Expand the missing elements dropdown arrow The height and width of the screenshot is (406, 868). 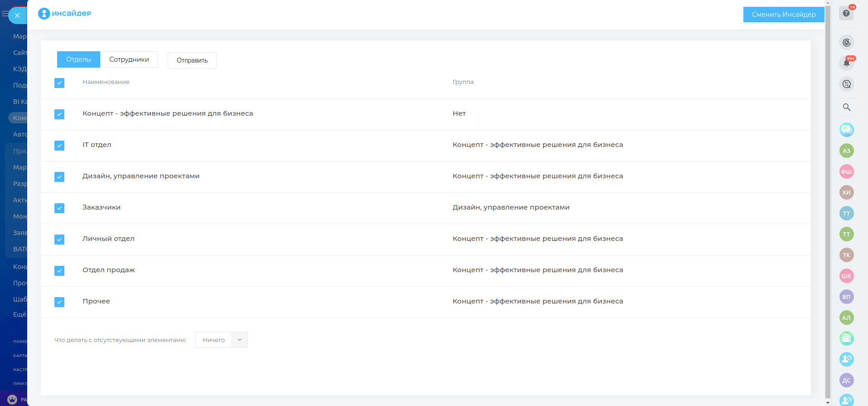click(240, 340)
